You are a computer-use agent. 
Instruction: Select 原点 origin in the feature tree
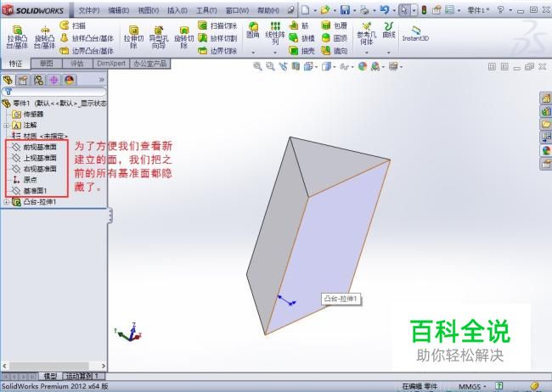[25, 180]
